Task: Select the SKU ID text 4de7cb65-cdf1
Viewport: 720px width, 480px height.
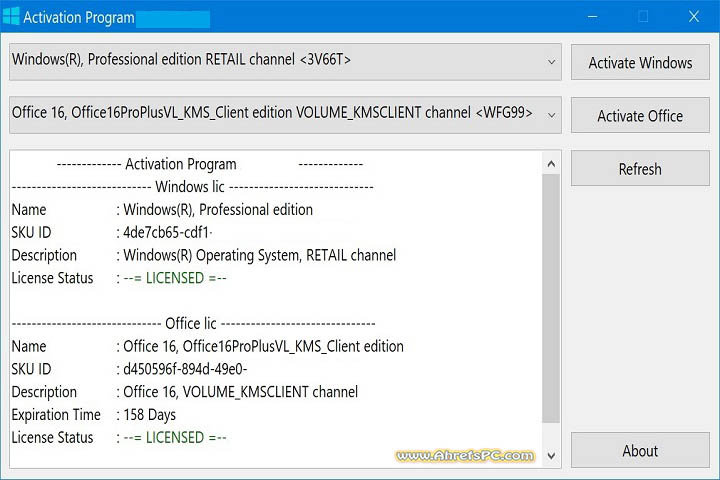Action: [167, 232]
